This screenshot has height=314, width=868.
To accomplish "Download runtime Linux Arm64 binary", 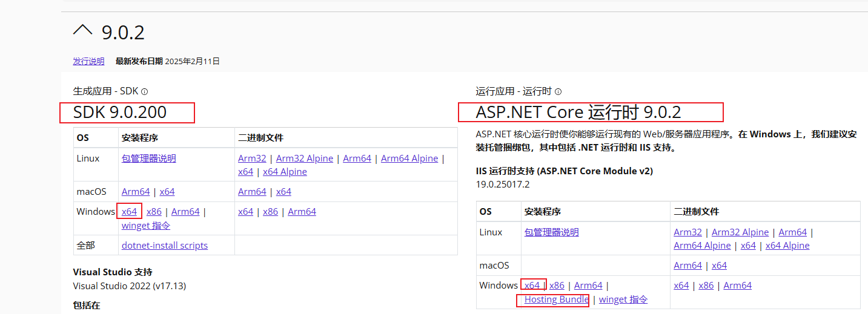I will 793,232.
